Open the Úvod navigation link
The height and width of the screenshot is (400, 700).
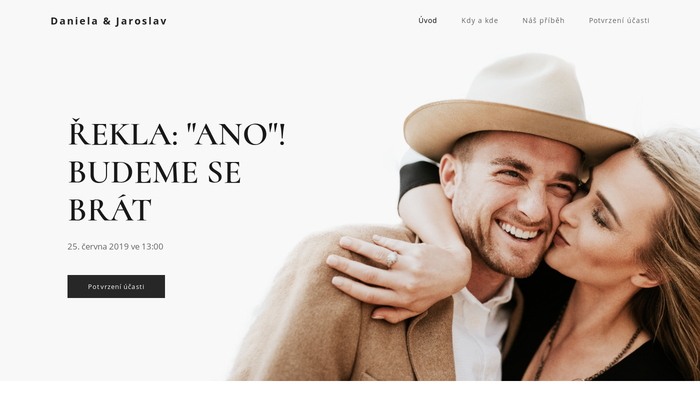pyautogui.click(x=427, y=21)
